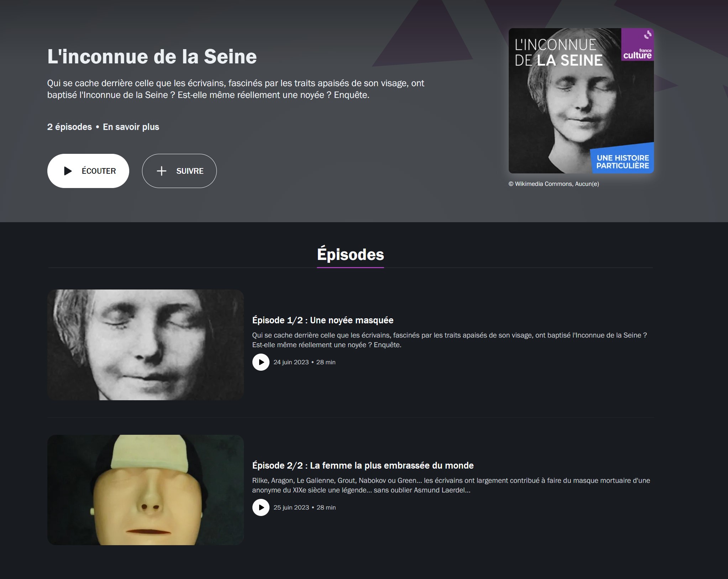Open Épisode 2/2 : La femme la plus embrassée title
The image size is (728, 579).
363,465
